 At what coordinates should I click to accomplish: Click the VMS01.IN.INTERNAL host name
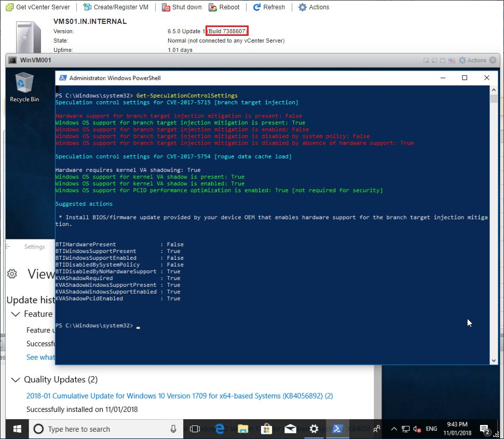pos(90,21)
